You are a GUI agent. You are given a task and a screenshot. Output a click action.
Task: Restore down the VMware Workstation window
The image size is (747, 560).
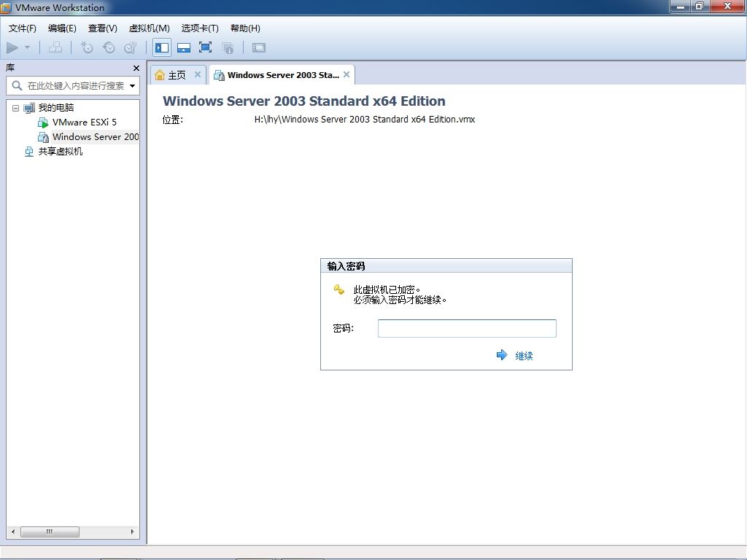click(x=700, y=7)
